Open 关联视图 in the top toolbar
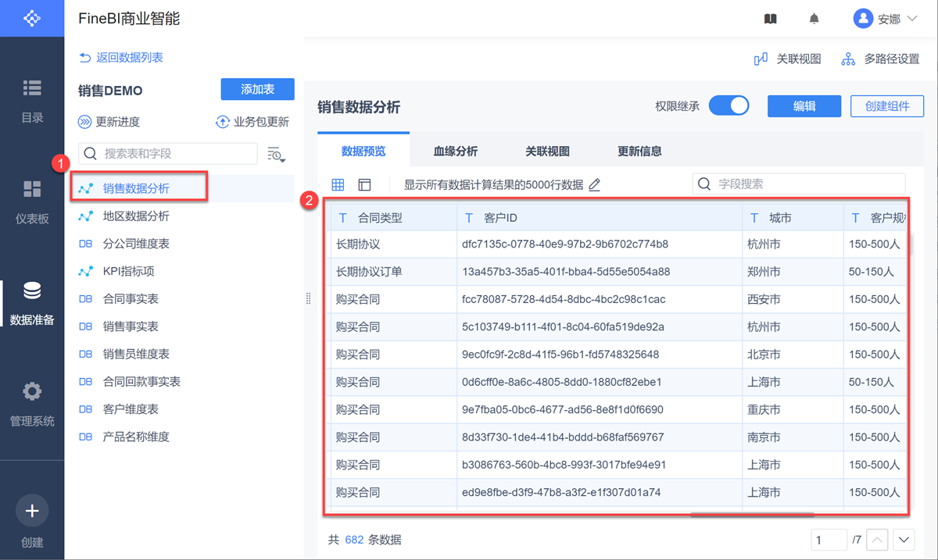The image size is (938, 560). (787, 59)
